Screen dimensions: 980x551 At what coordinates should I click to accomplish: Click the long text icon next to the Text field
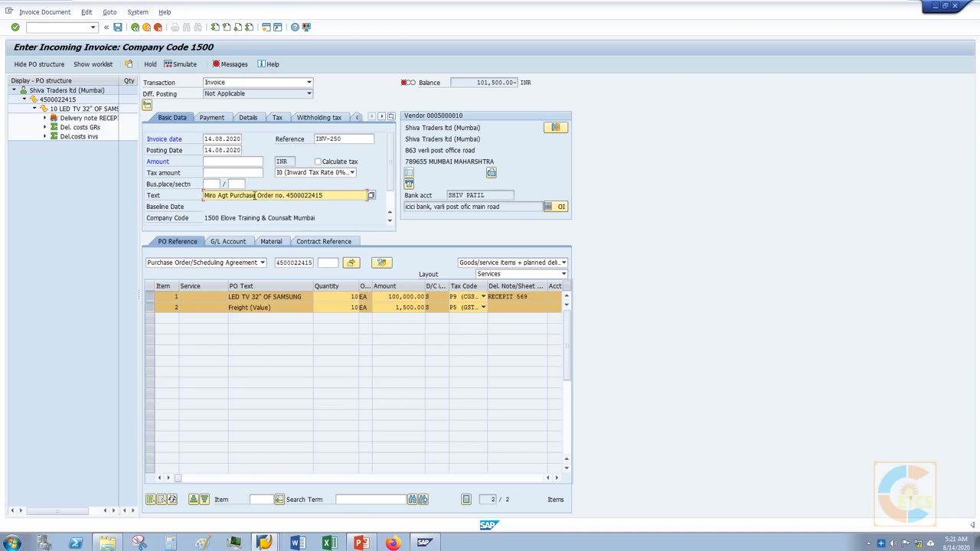pos(371,195)
